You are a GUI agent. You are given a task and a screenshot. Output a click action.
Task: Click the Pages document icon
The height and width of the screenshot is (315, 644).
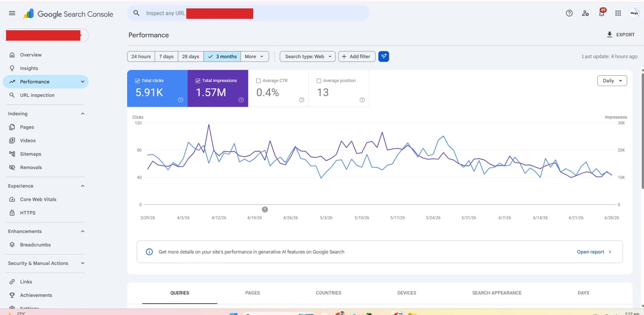pos(12,127)
